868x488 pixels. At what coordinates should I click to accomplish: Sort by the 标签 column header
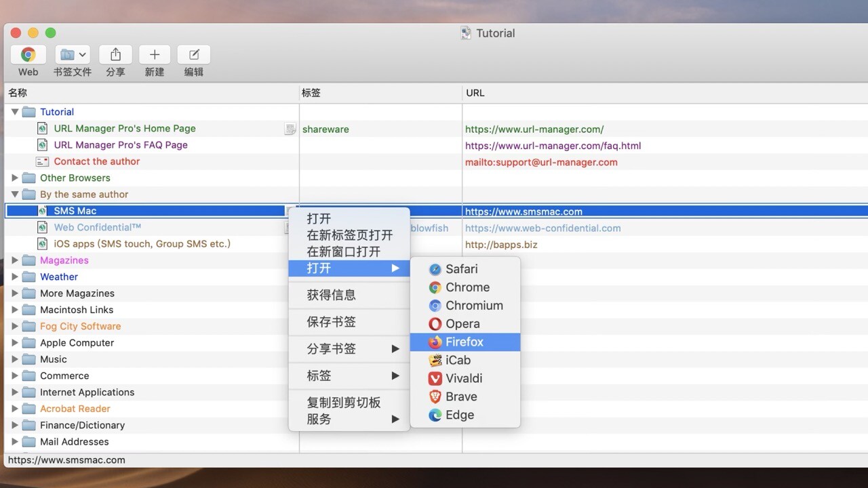coord(380,93)
